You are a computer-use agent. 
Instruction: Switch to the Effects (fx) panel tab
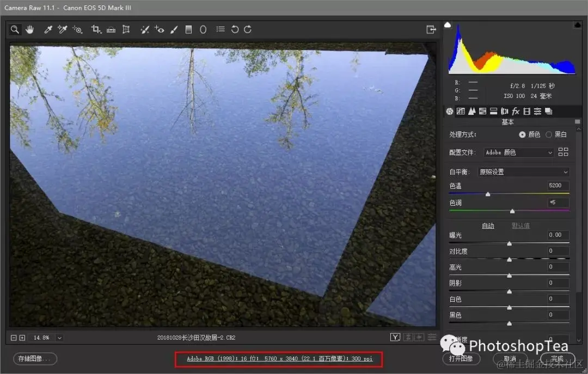[516, 111]
